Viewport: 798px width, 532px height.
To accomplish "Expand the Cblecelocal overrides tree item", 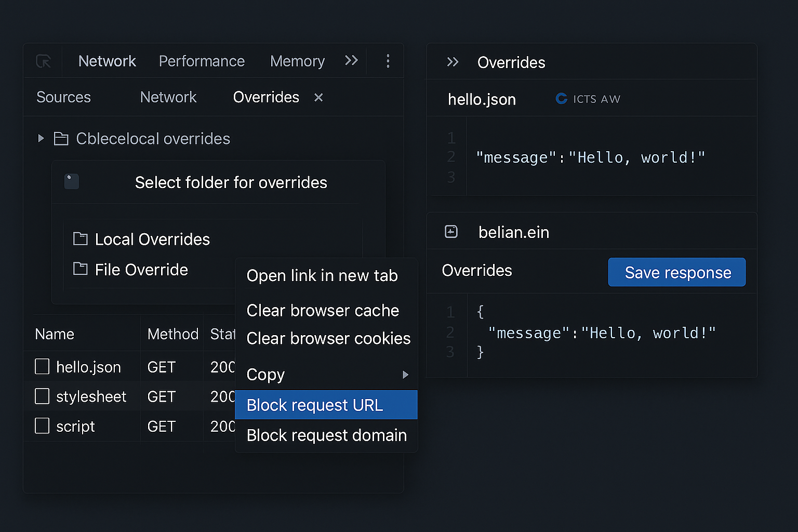I will (x=41, y=138).
